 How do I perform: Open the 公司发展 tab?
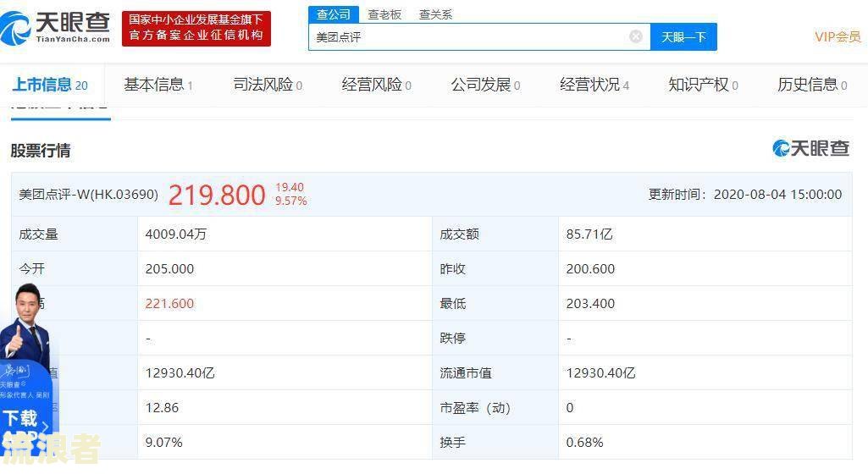pos(485,85)
